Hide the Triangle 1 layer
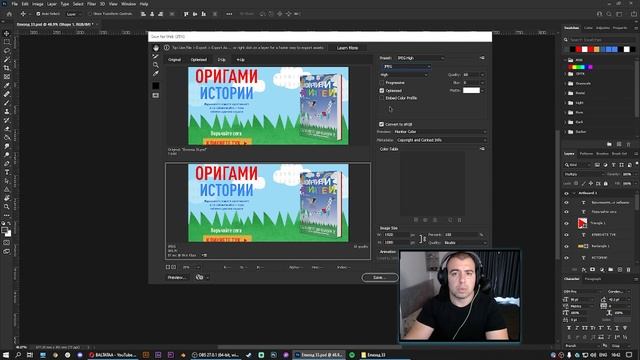640x360 pixels. [566, 223]
